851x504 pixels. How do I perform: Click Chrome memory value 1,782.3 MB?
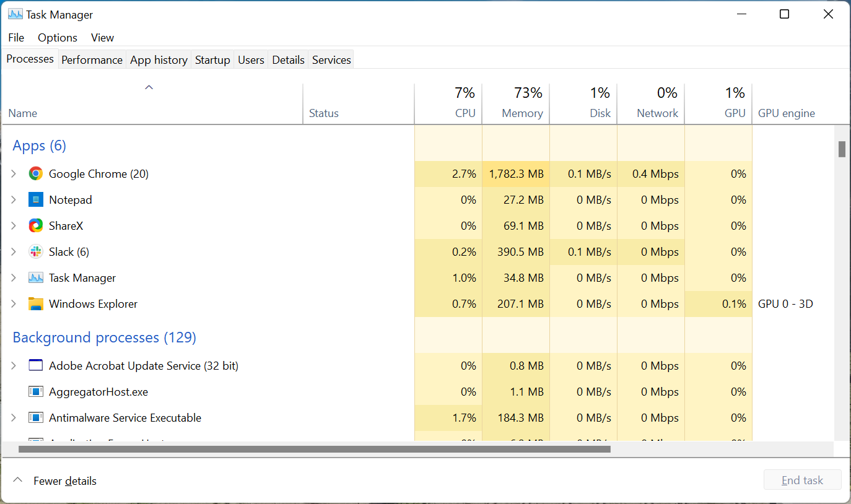point(516,174)
